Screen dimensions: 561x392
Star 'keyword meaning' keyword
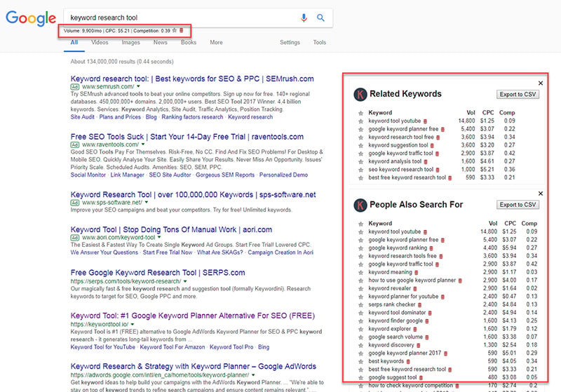coord(360,273)
